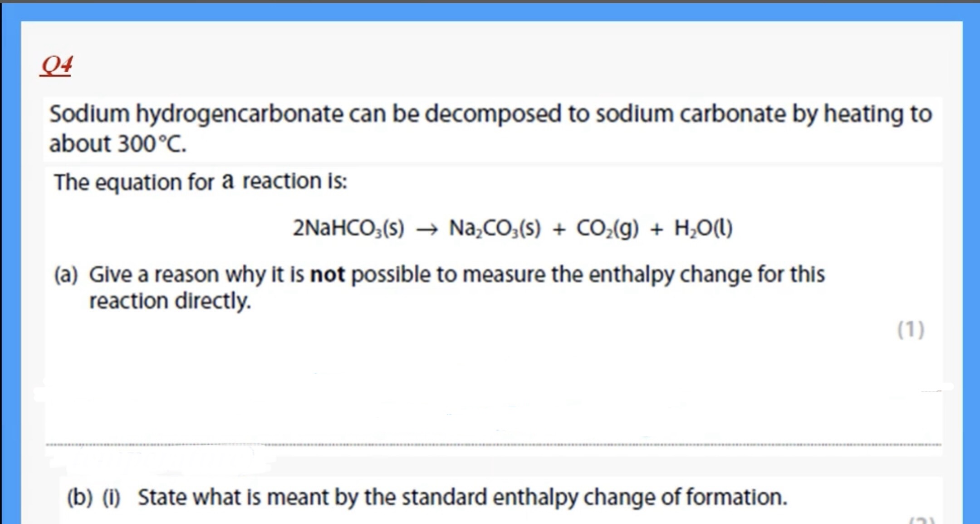Click the dotted answer line
The width and height of the screenshot is (980, 524).
494,445
